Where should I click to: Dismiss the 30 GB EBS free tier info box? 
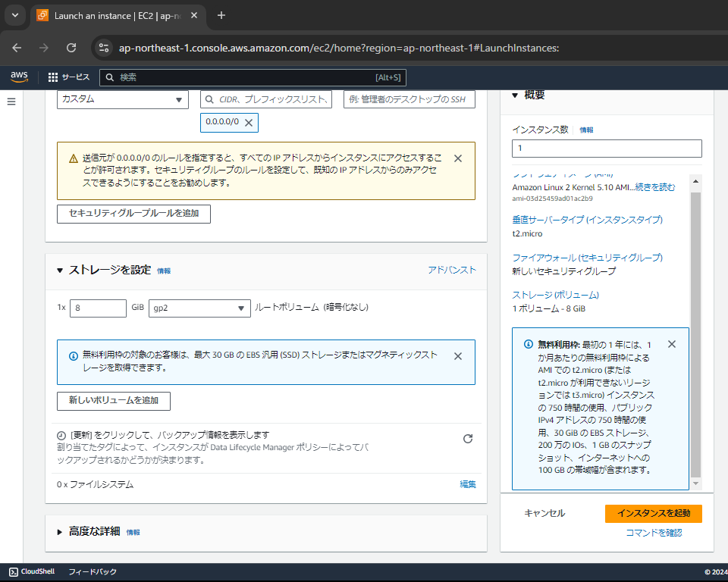tap(458, 356)
